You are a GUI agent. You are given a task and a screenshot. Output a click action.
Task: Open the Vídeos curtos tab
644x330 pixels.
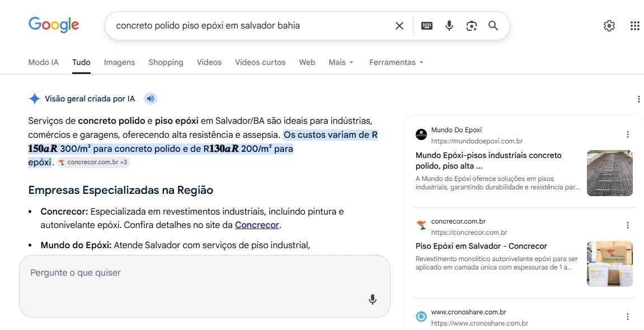click(x=260, y=63)
